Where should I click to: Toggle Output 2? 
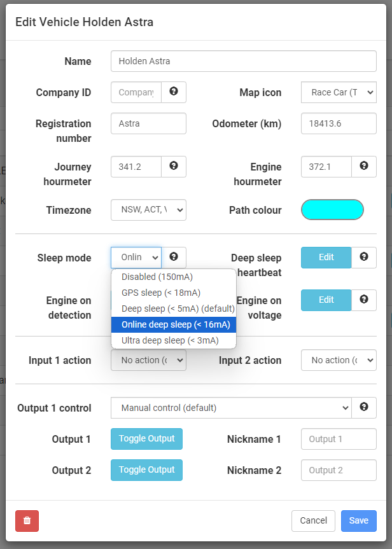tap(147, 470)
